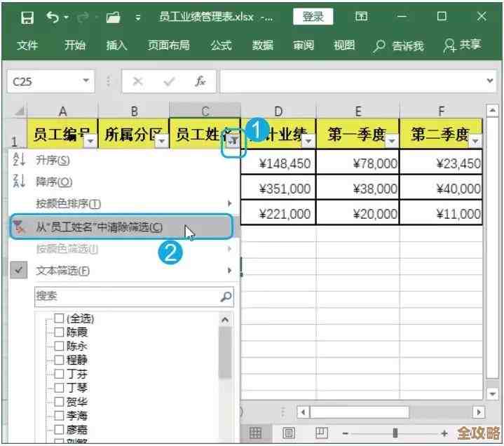Expand the formula bar with the chevron

point(489,81)
